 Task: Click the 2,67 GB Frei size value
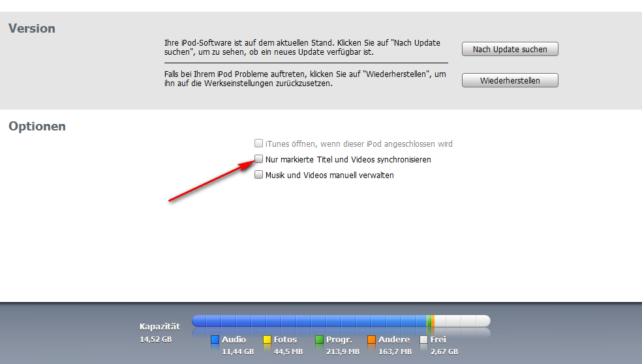(444, 352)
